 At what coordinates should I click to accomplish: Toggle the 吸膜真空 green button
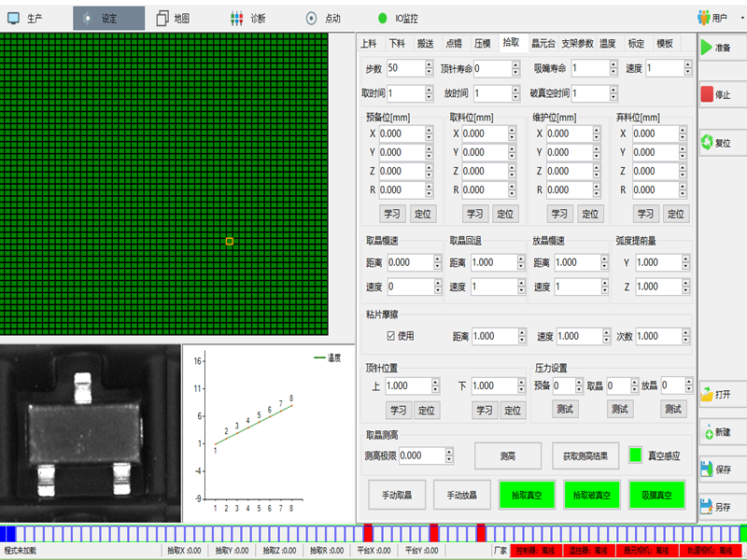tap(657, 496)
